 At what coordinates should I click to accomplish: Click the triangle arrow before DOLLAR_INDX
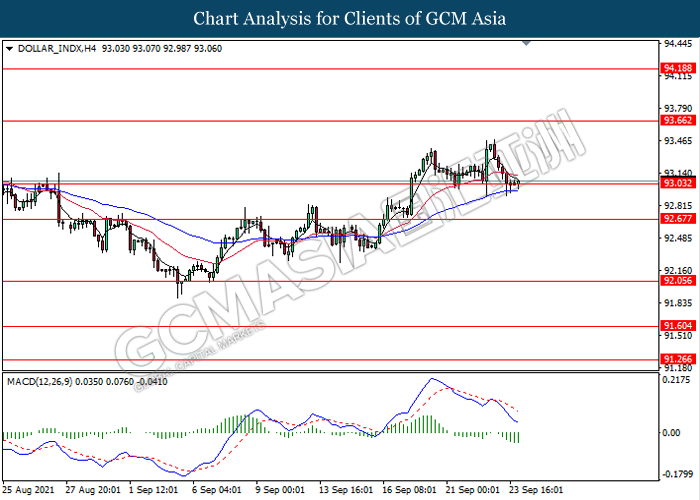9,48
